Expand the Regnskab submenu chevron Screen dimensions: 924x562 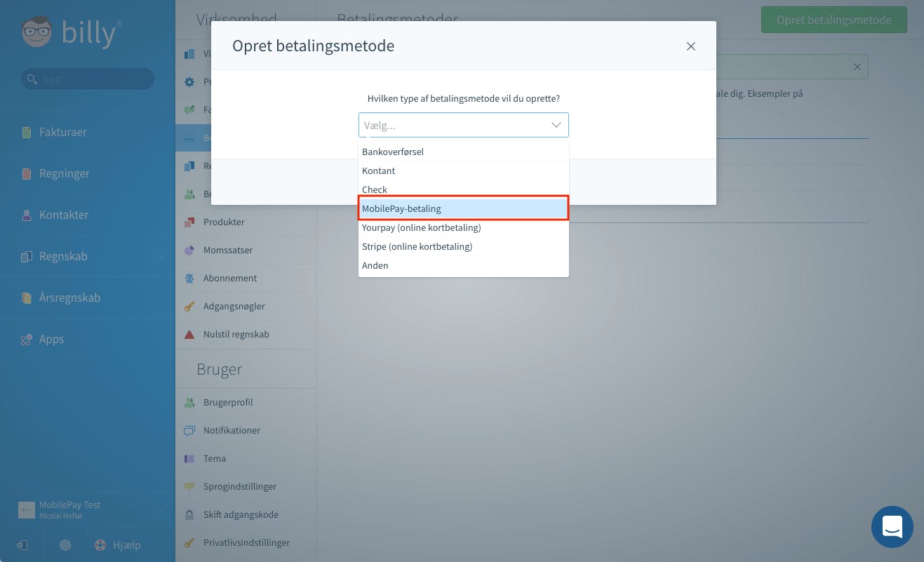point(161,257)
